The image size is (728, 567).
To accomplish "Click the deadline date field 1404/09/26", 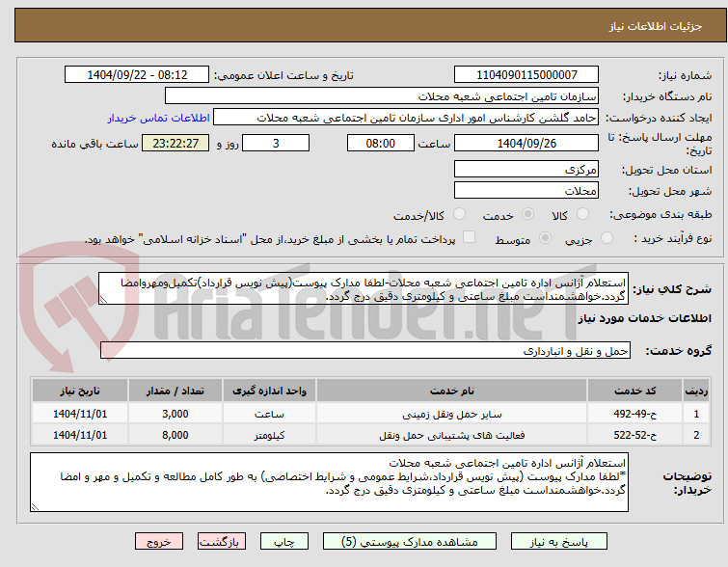I will 526,143.
